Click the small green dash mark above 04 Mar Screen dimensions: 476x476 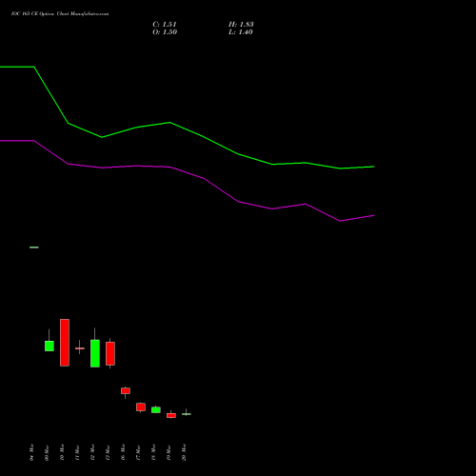pos(34,248)
